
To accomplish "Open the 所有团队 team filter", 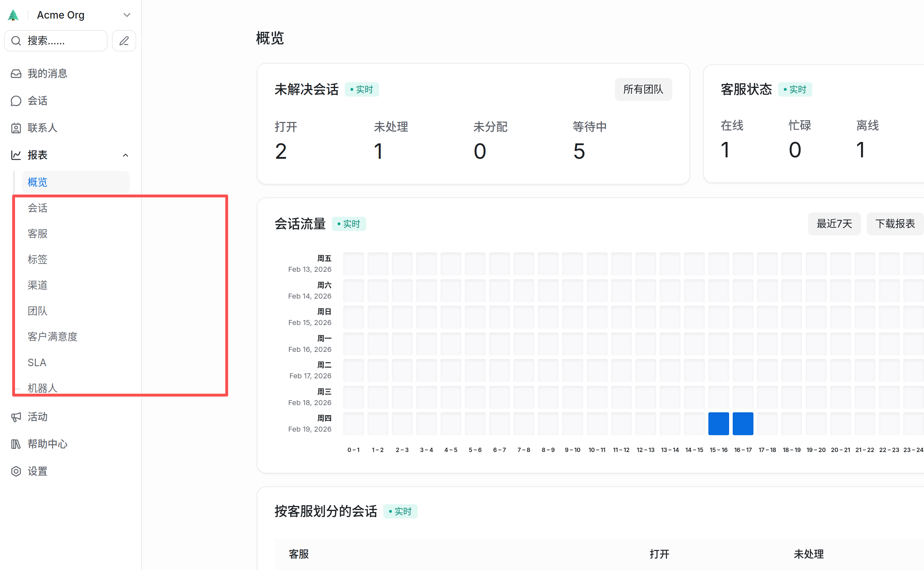I will (643, 89).
